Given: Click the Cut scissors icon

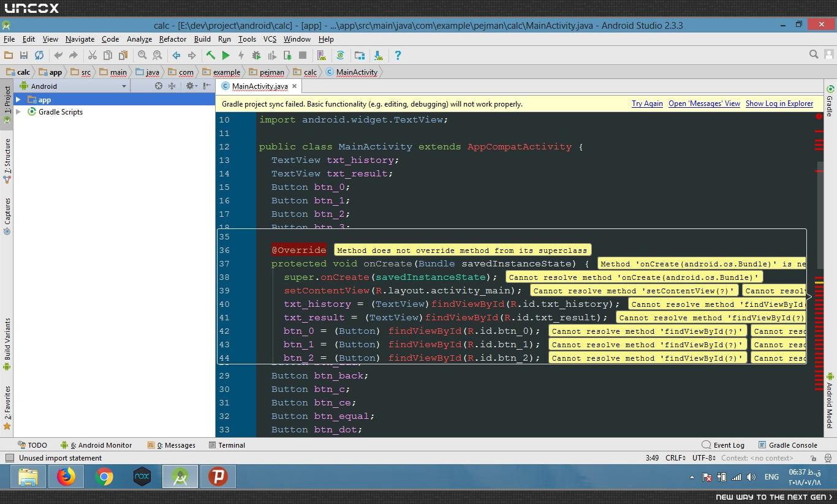Looking at the screenshot, I should point(93,55).
